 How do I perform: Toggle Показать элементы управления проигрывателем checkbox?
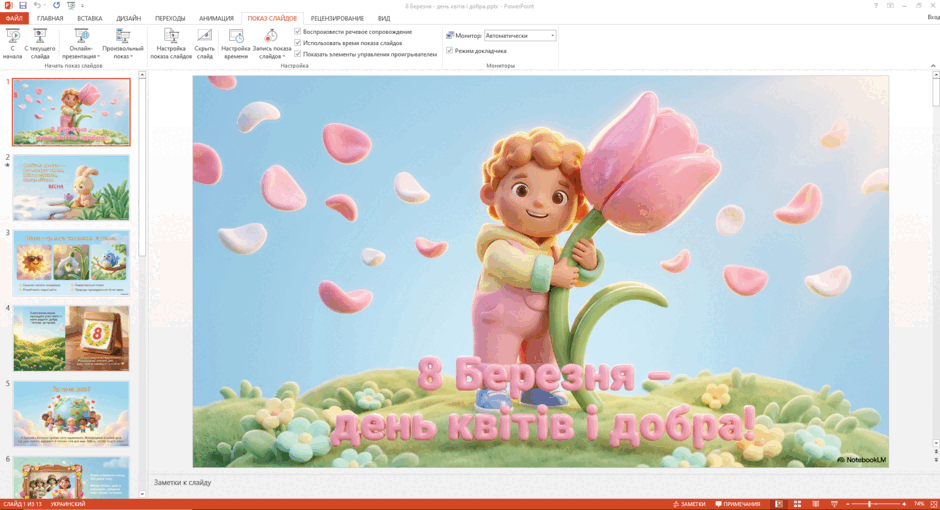(298, 54)
